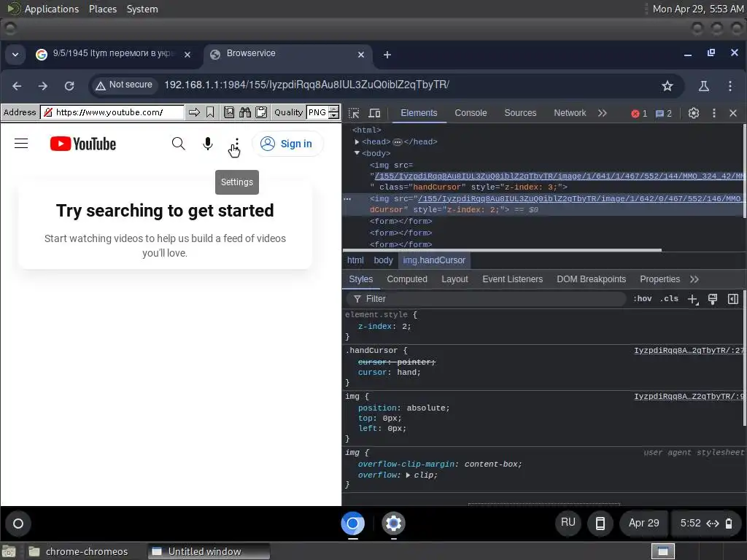Bookmark this tab with the star icon
Image resolution: width=747 pixels, height=560 pixels.
click(667, 86)
